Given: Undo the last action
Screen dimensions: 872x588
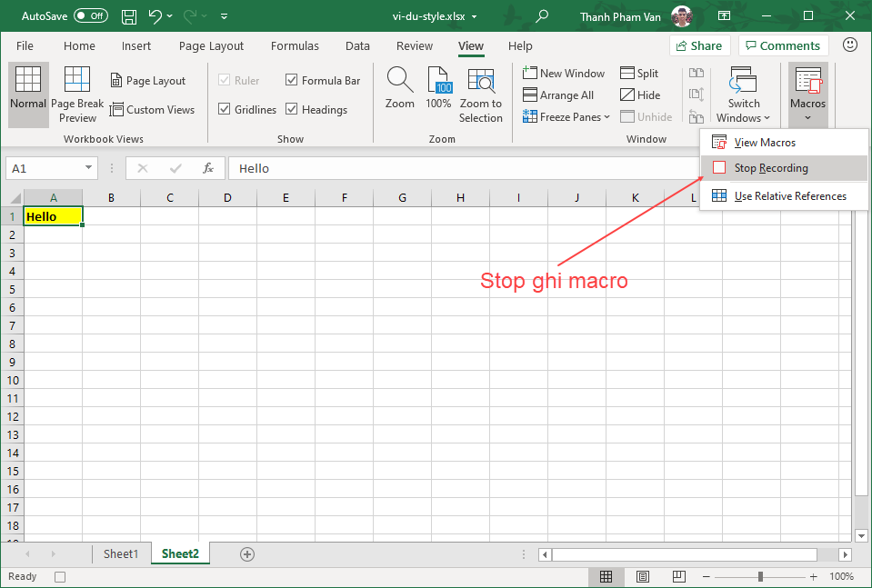Looking at the screenshot, I should click(x=155, y=16).
